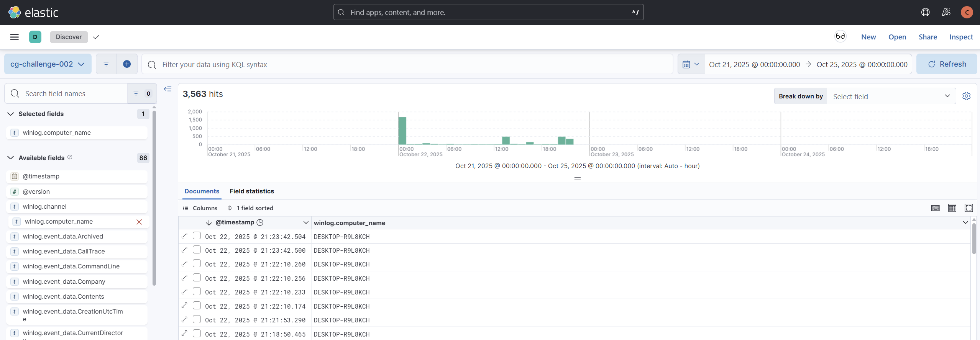Open the help menu lifebuoy icon
This screenshot has width=980, height=340.
(x=925, y=12)
